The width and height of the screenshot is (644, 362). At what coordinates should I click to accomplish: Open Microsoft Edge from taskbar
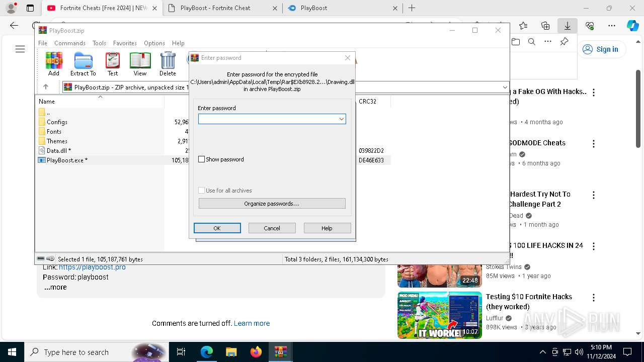pos(207,352)
